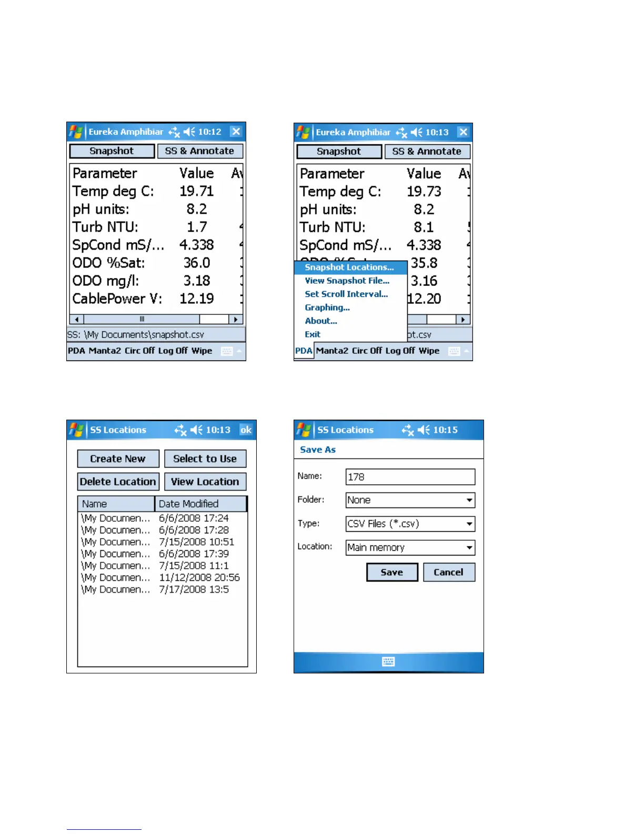Toggle Circ Off in the 10:13 Eureka window
Viewport: 644px width, 834px height.
click(367, 351)
